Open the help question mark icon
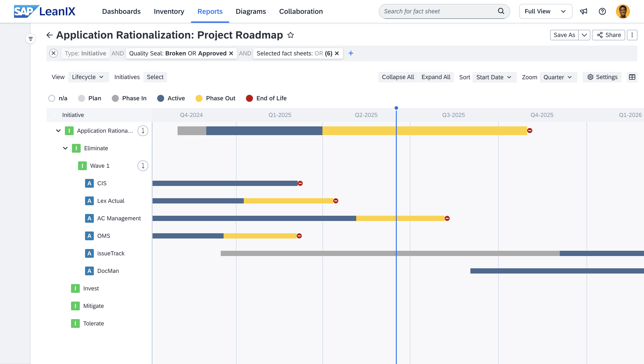 [x=602, y=12]
